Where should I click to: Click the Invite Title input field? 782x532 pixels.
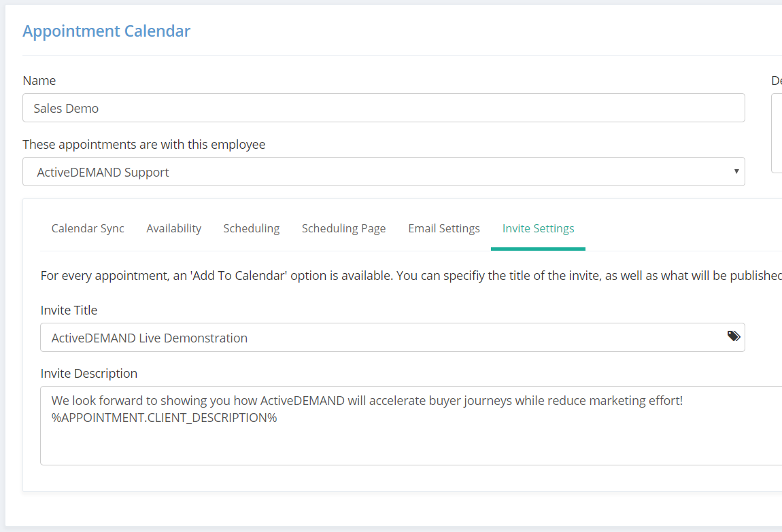click(392, 337)
